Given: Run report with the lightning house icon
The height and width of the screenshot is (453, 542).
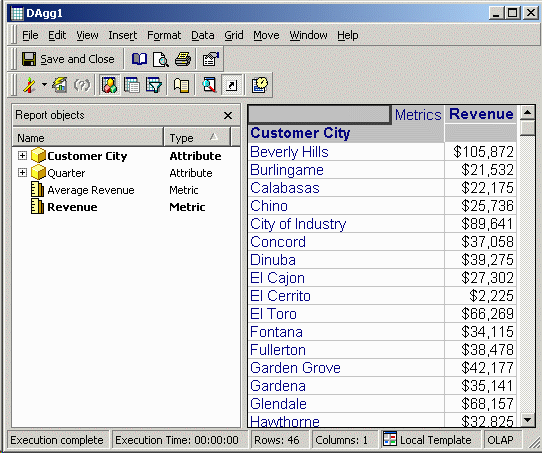Looking at the screenshot, I should (x=60, y=85).
